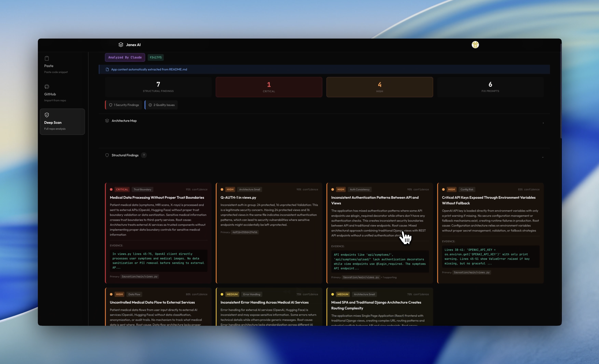Toggle the 1 Security Findings filter
Viewport: 599px width, 364px height.
[x=124, y=105]
